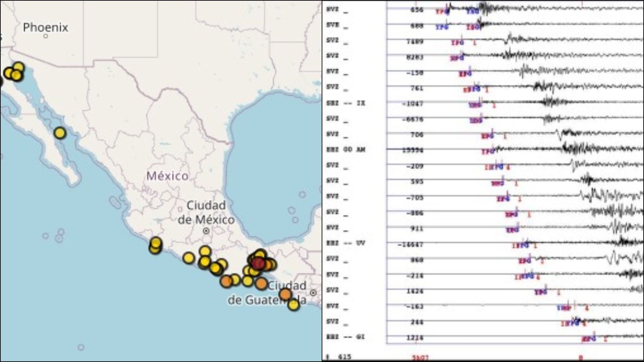Select the Phoenix city label

tap(45, 27)
